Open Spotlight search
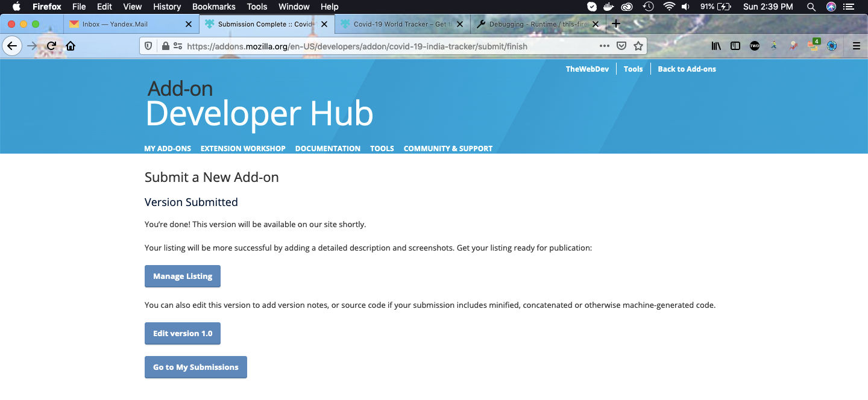The width and height of the screenshot is (868, 400). [x=811, y=7]
